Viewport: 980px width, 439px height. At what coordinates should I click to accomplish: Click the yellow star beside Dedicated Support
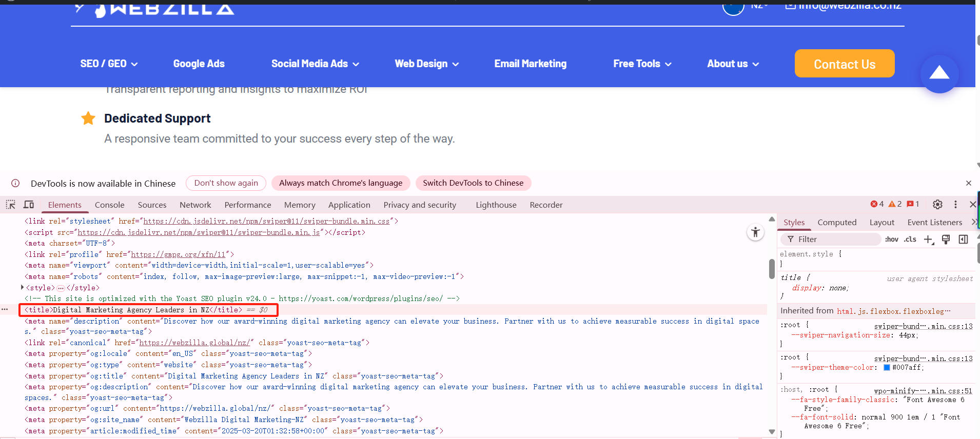coord(88,118)
